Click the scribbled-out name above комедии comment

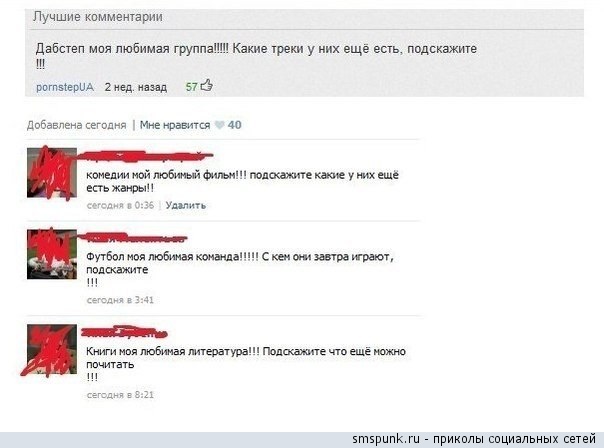point(146,156)
